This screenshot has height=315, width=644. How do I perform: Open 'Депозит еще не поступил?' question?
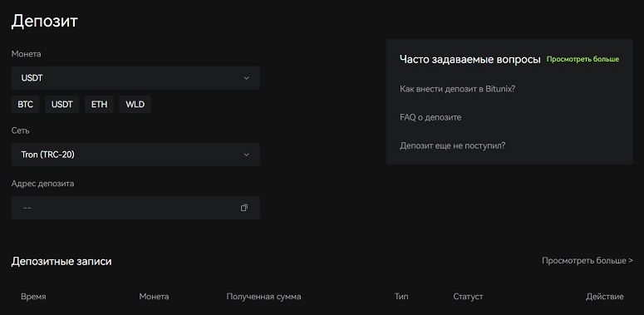pyautogui.click(x=452, y=145)
